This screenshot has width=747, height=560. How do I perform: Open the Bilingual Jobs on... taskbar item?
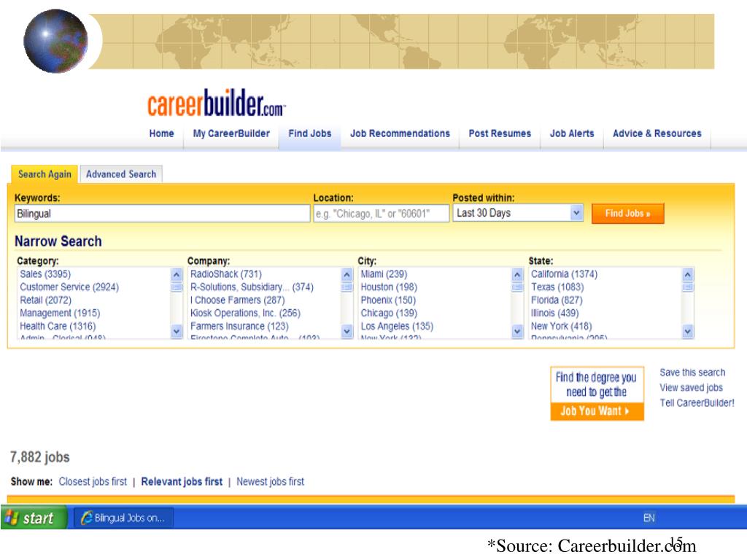124,518
